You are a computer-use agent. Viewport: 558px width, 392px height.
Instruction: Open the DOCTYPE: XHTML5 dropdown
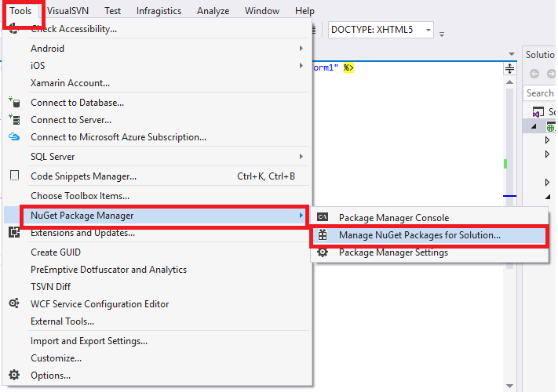[429, 30]
